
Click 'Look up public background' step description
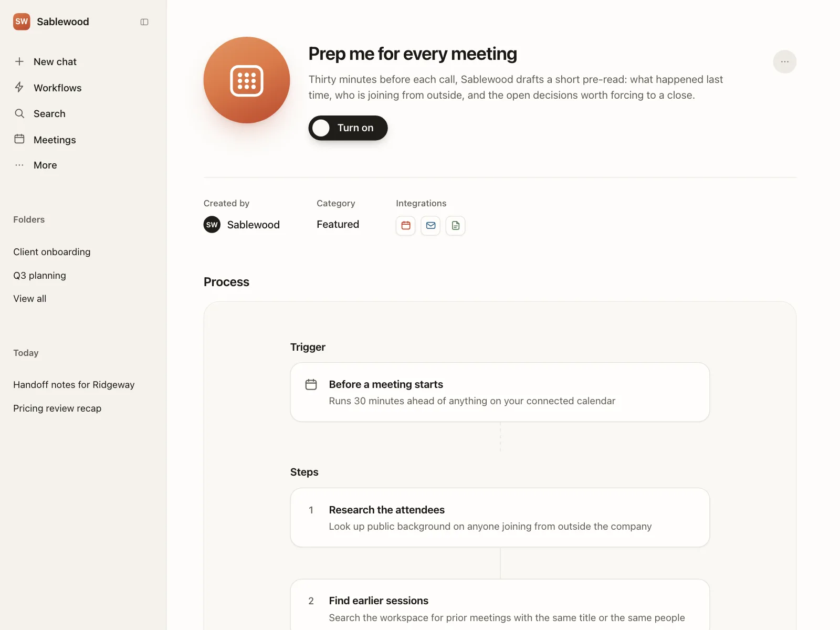click(x=490, y=527)
